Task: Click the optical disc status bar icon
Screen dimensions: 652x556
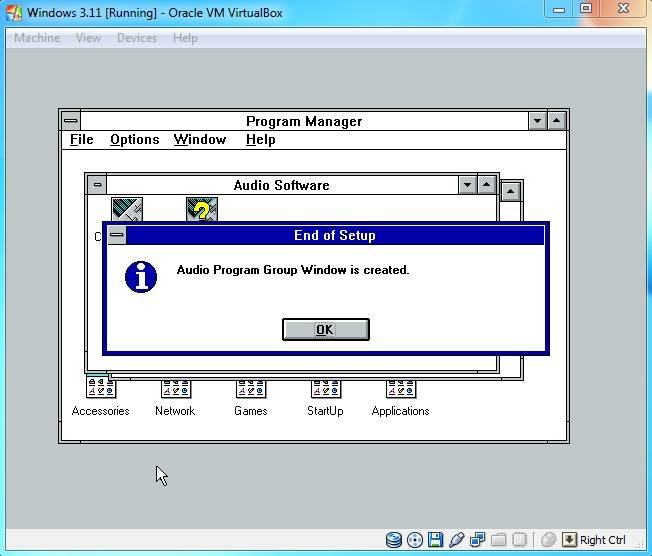Action: [x=415, y=540]
